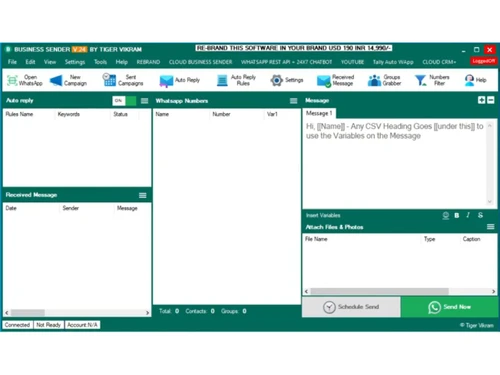This screenshot has width=500, height=375.
Task: Start a New Campaign
Action: [x=68, y=80]
